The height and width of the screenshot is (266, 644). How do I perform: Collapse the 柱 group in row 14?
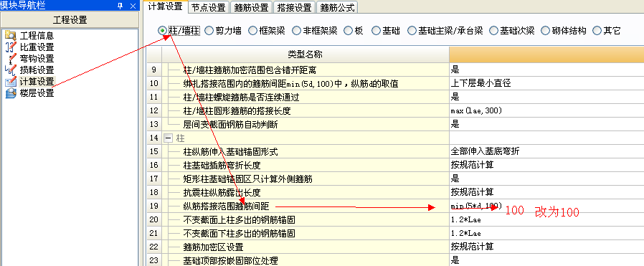click(x=168, y=138)
